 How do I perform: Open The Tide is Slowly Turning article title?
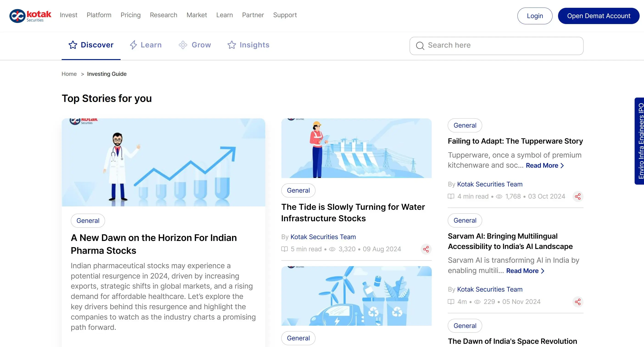(353, 213)
